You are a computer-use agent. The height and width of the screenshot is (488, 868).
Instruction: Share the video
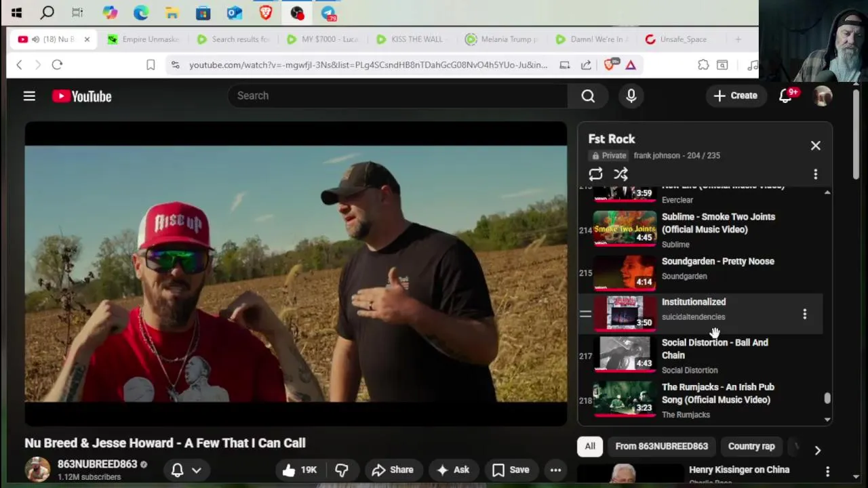(393, 470)
